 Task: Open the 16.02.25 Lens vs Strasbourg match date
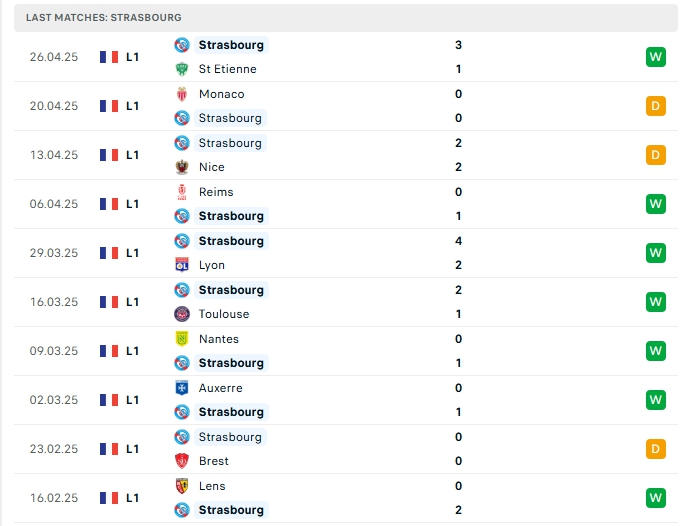tap(54, 498)
